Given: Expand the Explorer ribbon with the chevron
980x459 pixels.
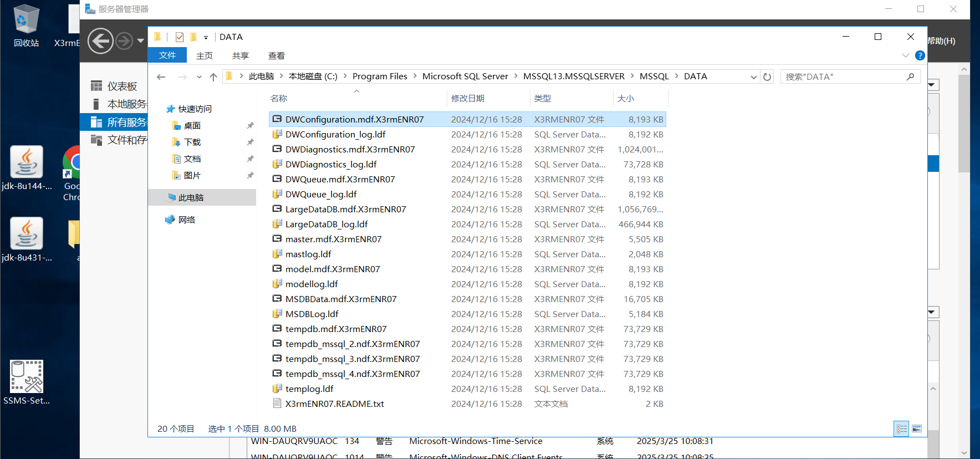Looking at the screenshot, I should tap(905, 55).
